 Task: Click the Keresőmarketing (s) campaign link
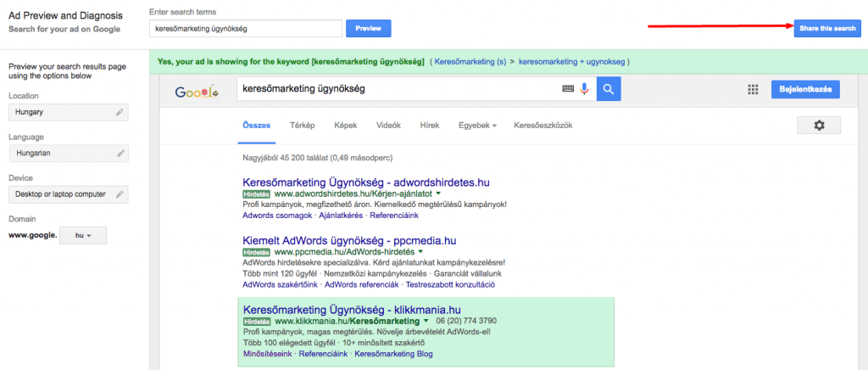click(x=470, y=61)
